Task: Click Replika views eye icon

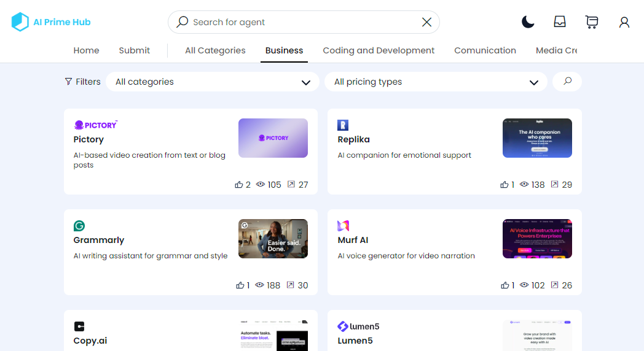Action: [524, 184]
